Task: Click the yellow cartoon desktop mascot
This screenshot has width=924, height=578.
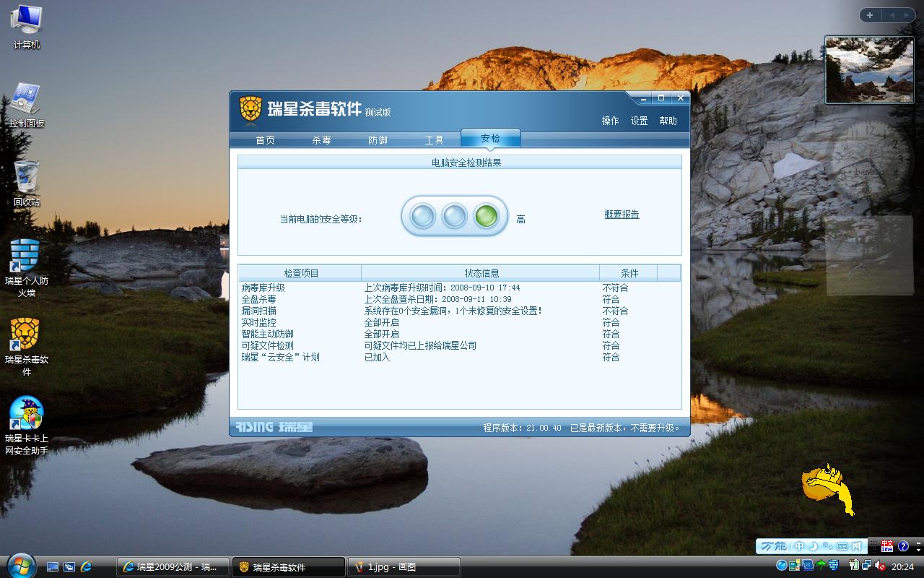Action: (828, 488)
